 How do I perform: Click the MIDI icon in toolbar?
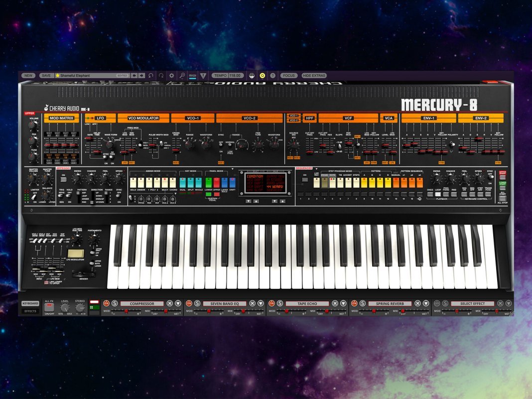[193, 76]
